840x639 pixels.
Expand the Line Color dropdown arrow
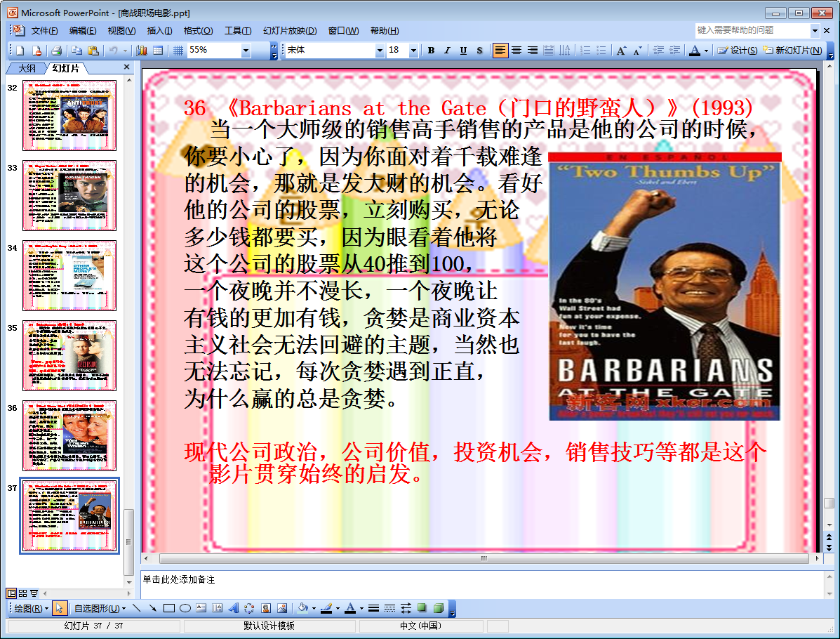pos(338,608)
